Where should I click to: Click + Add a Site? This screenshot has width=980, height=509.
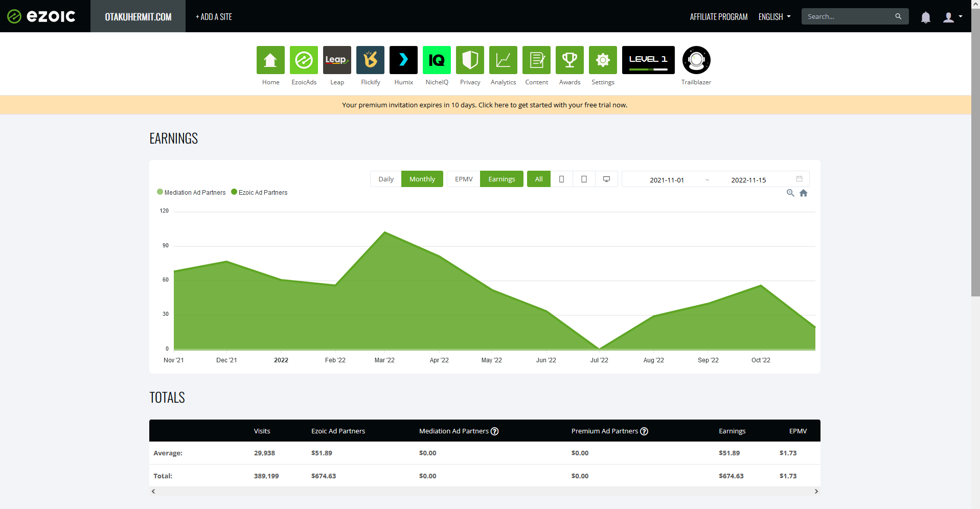tap(214, 16)
